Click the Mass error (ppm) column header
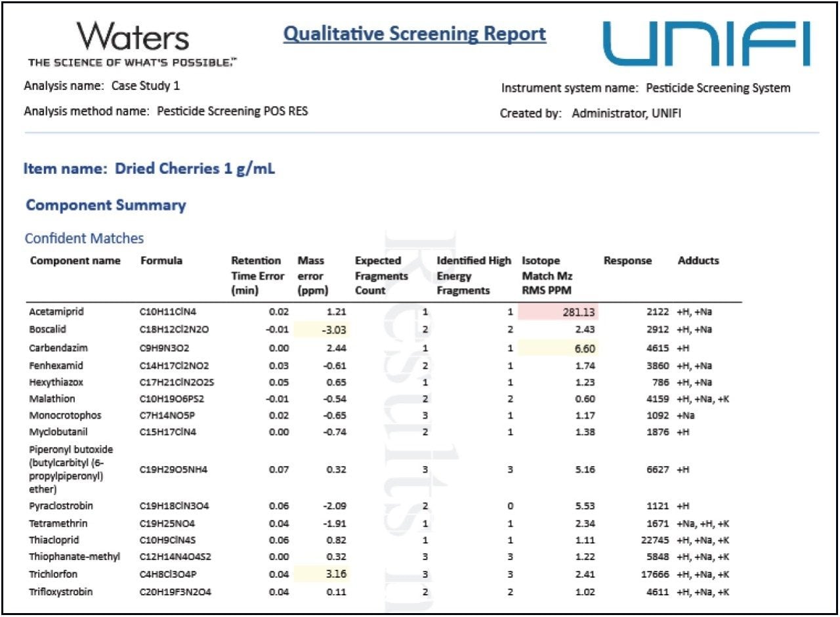This screenshot has width=840, height=617. tap(313, 276)
